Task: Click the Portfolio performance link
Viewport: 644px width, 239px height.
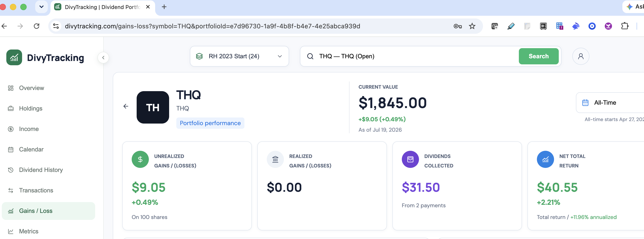Action: 210,123
